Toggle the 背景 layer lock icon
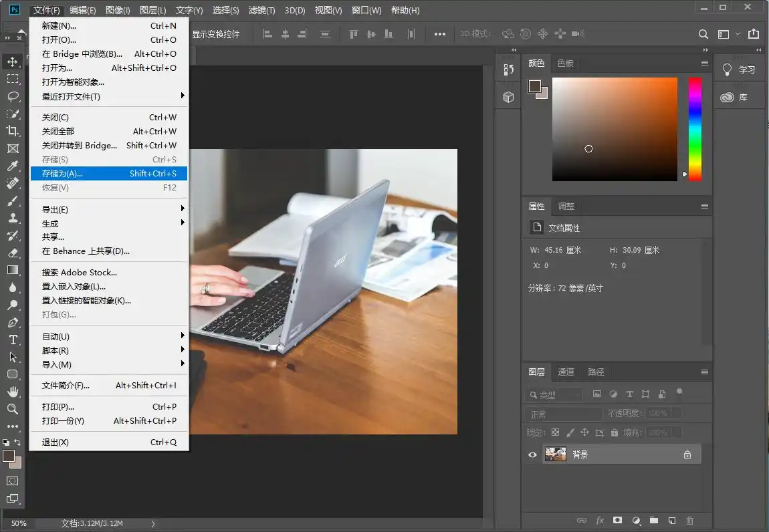The height and width of the screenshot is (532, 769). (x=687, y=454)
